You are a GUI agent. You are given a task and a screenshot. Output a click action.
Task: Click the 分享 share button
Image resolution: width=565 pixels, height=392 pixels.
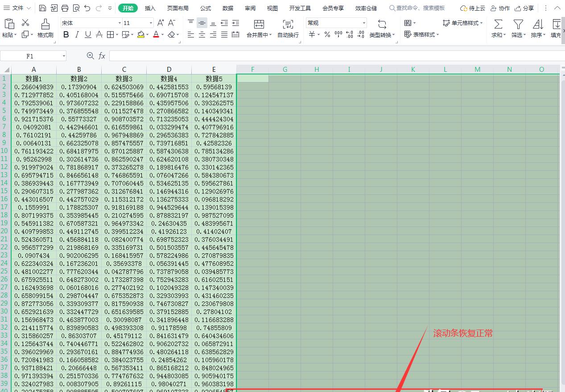(524, 8)
